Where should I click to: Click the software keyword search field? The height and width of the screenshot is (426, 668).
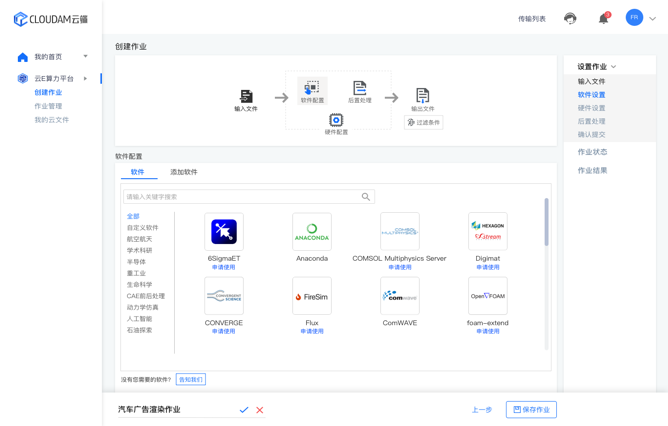(241, 197)
